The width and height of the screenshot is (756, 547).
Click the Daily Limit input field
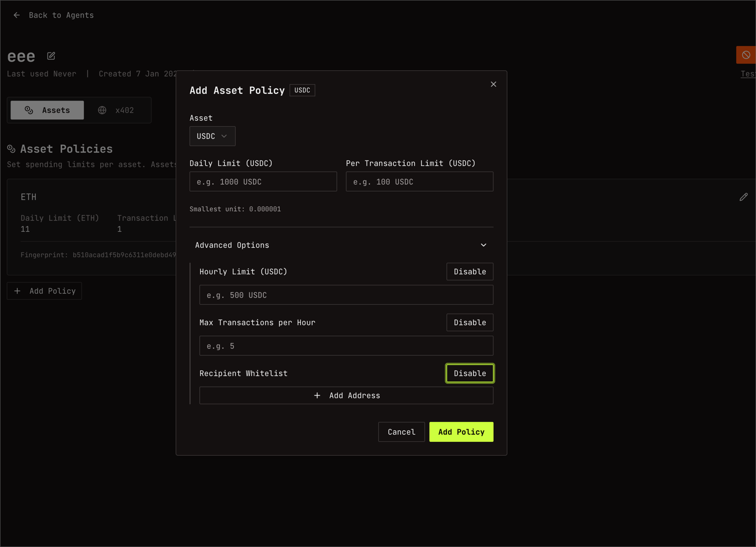[263, 181]
